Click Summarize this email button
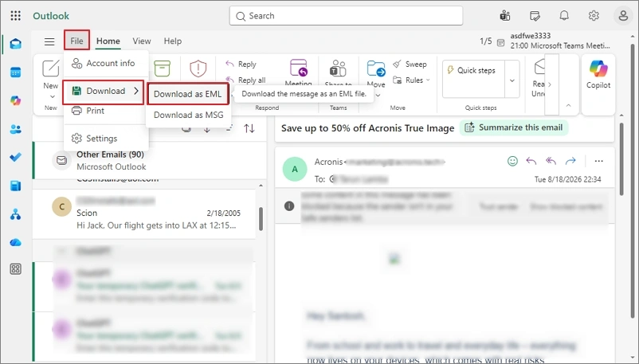 pyautogui.click(x=514, y=127)
